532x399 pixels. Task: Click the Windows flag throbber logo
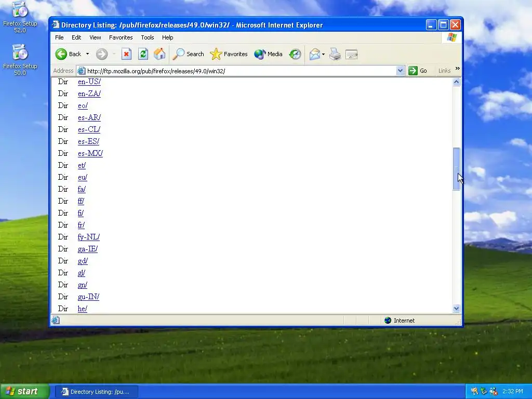tap(452, 37)
